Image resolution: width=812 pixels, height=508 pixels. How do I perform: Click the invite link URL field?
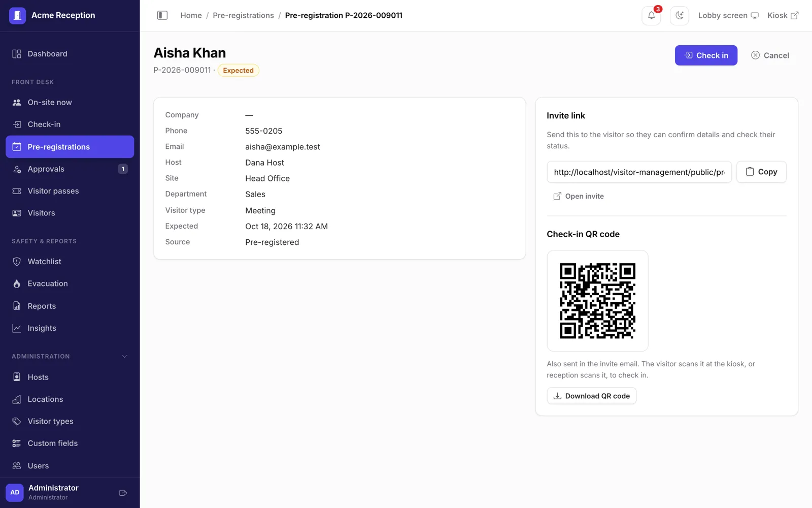(x=639, y=172)
